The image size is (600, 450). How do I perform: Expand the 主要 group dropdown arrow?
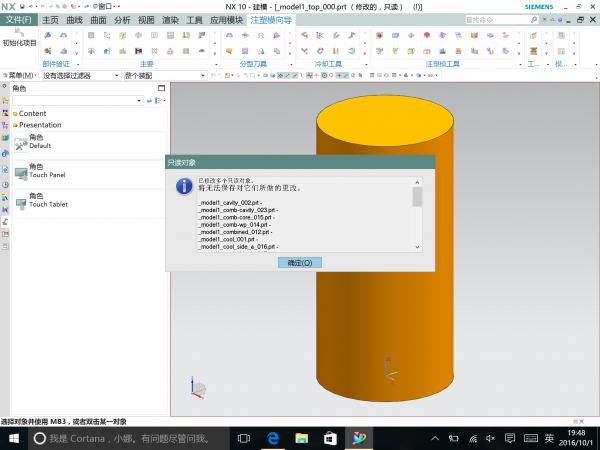(216, 64)
